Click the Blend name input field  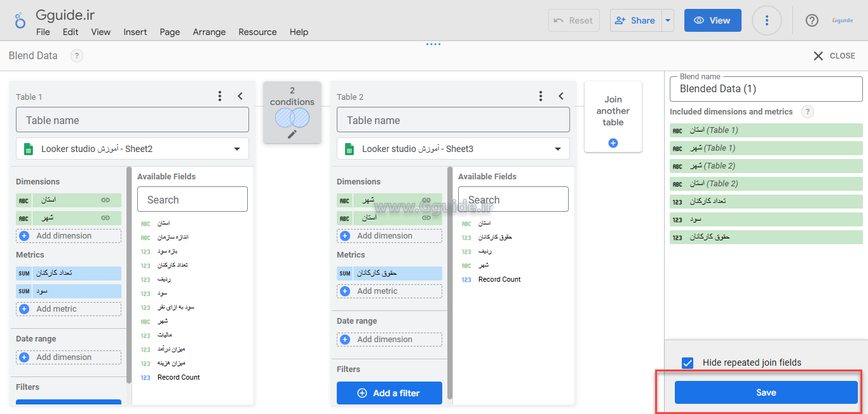point(766,89)
